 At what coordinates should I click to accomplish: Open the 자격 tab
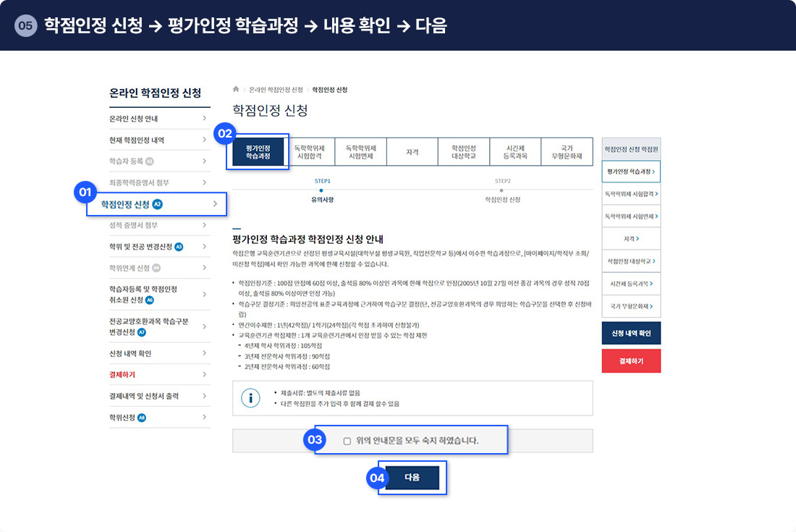point(412,152)
